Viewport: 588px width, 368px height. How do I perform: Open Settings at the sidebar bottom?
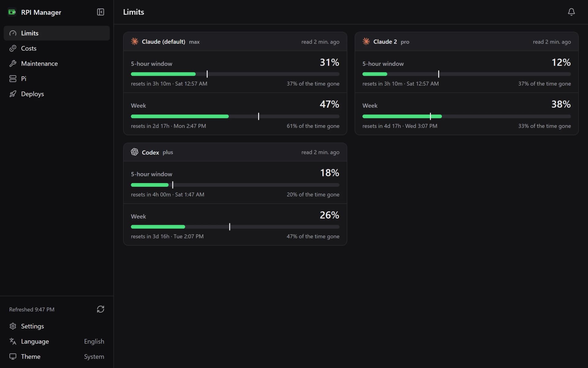point(57,326)
